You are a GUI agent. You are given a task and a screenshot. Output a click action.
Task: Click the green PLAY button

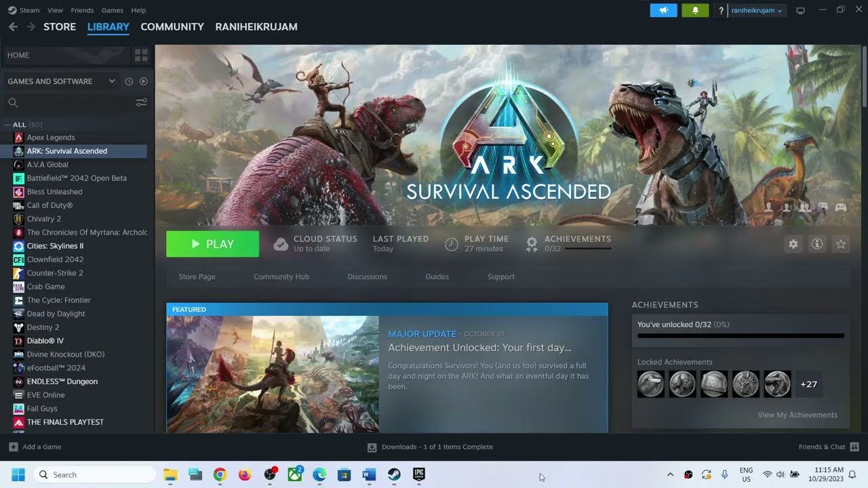click(x=212, y=244)
